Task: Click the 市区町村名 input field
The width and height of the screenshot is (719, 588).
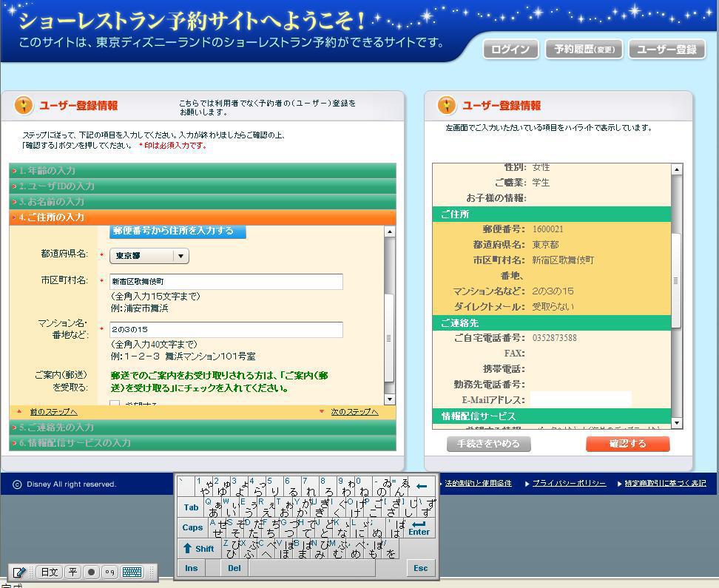Action: pos(226,282)
